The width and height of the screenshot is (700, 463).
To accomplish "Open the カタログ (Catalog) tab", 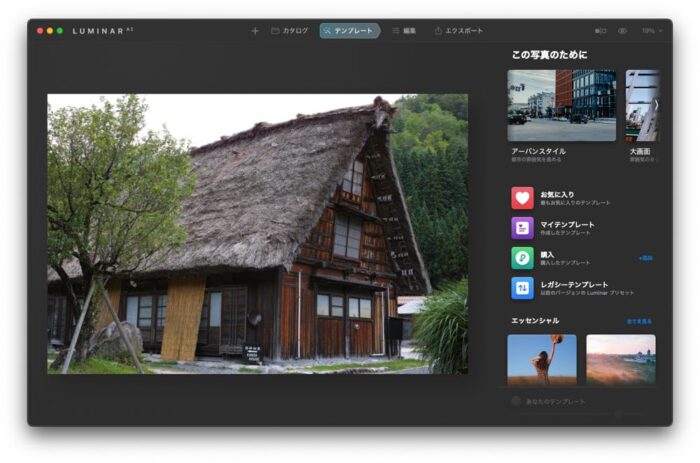I will tap(289, 31).
